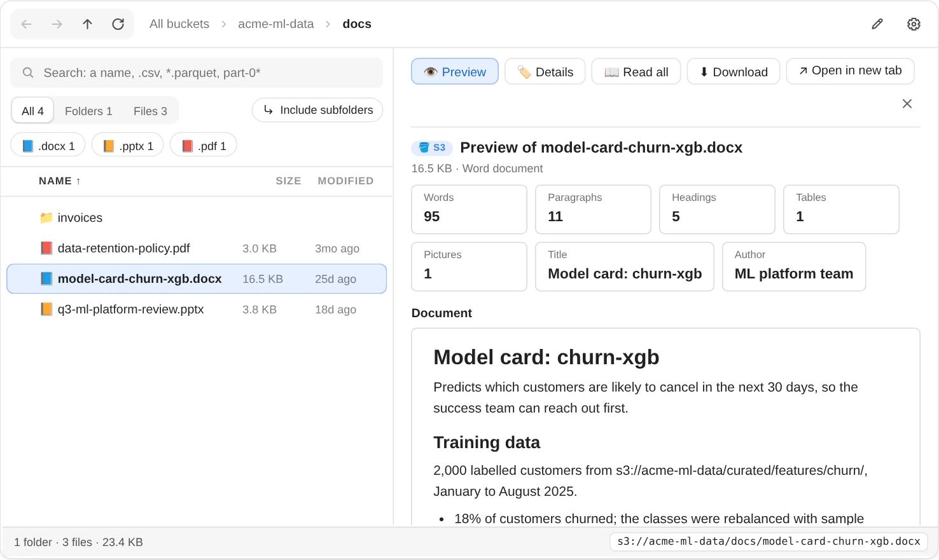Click the Read all button

point(636,72)
